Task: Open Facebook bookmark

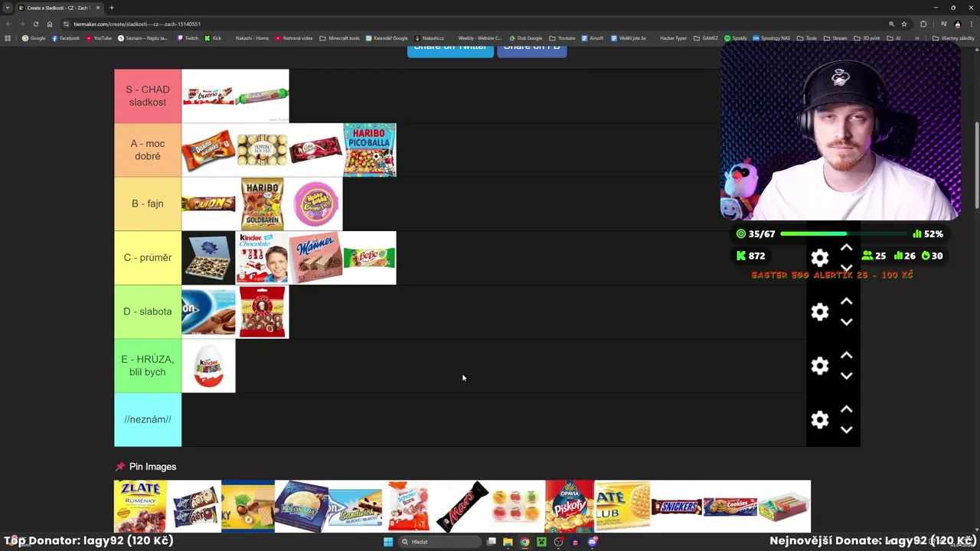Action: 66,37
